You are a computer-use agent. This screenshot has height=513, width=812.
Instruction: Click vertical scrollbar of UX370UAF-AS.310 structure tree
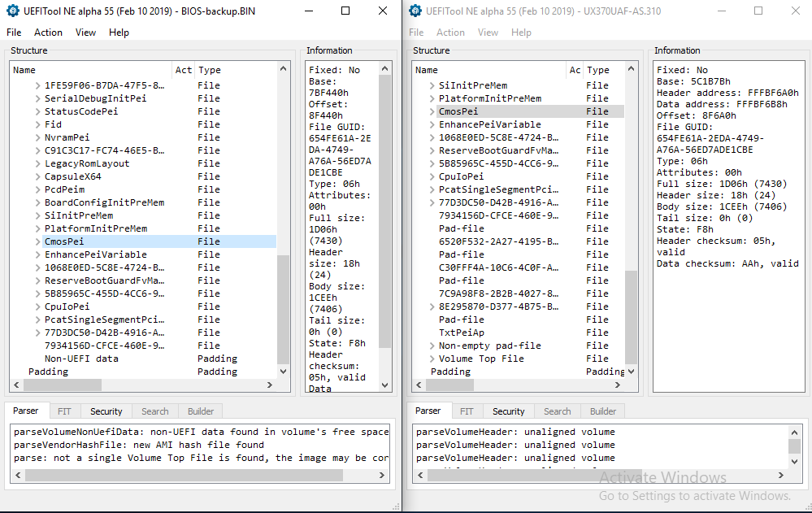point(631,317)
